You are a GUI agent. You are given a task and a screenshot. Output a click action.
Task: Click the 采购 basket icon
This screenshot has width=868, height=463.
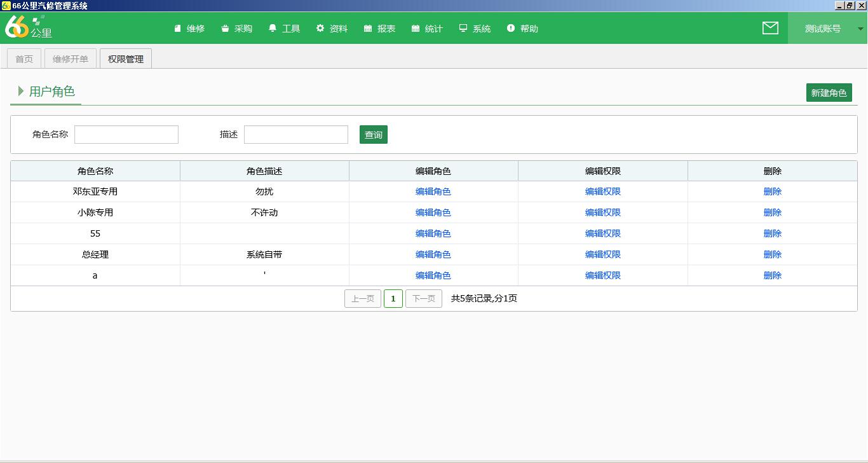(x=225, y=29)
